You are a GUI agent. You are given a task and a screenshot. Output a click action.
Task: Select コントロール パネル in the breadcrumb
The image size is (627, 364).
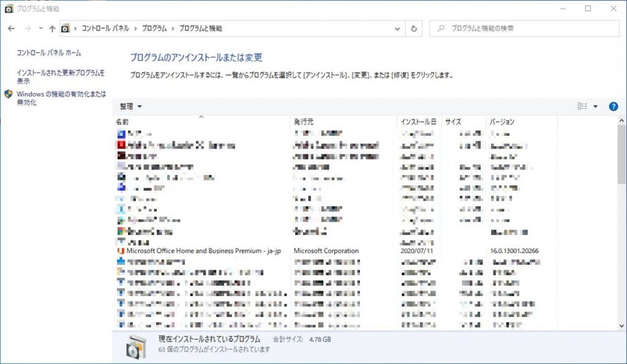(x=105, y=28)
